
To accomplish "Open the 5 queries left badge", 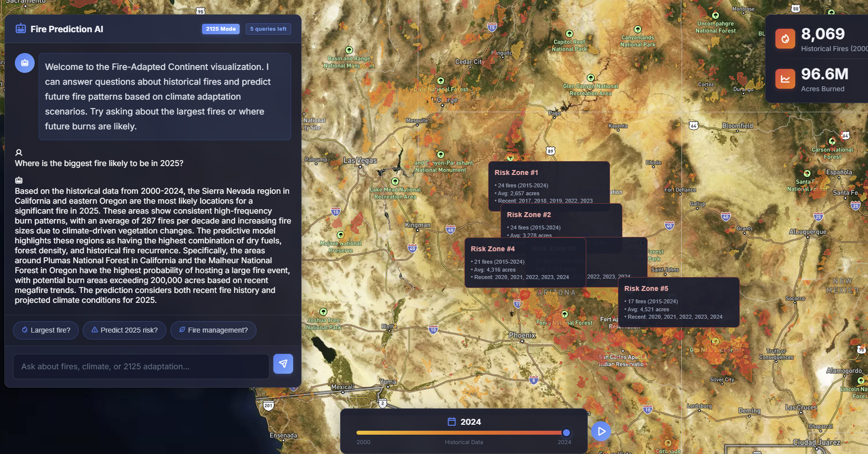I will point(268,29).
